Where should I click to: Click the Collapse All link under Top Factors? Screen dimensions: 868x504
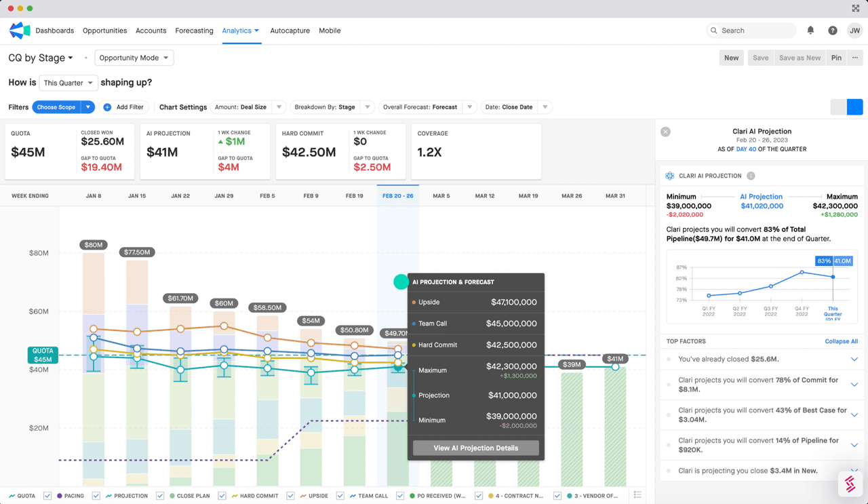(x=841, y=341)
